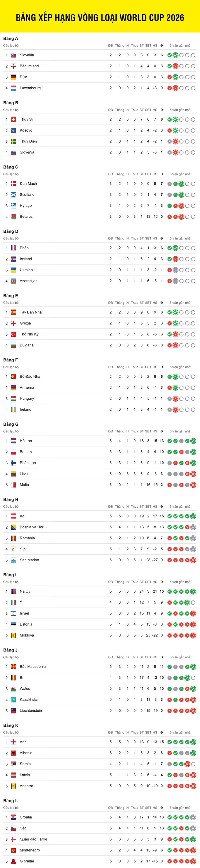Click the page title banner text

pyautogui.click(x=100, y=18)
